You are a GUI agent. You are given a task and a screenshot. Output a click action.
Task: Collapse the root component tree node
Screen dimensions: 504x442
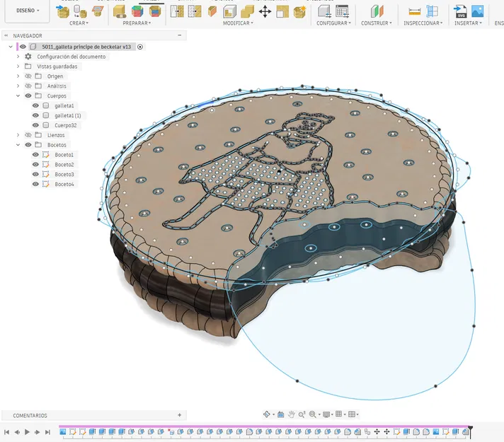point(11,47)
